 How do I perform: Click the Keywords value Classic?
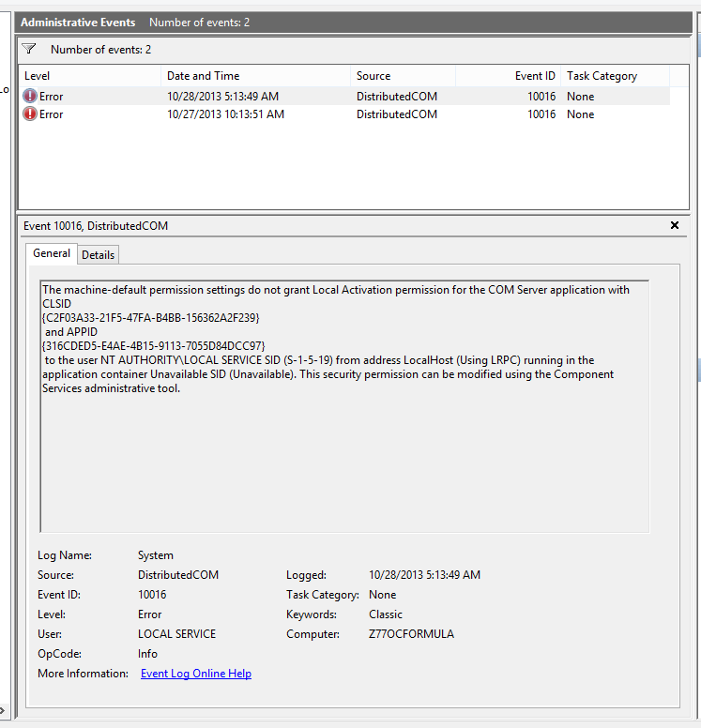coord(386,614)
